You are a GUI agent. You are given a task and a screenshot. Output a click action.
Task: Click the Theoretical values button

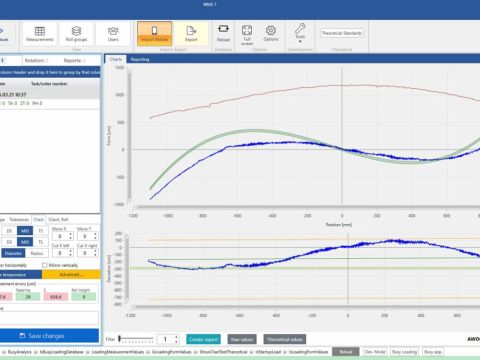tap(285, 339)
